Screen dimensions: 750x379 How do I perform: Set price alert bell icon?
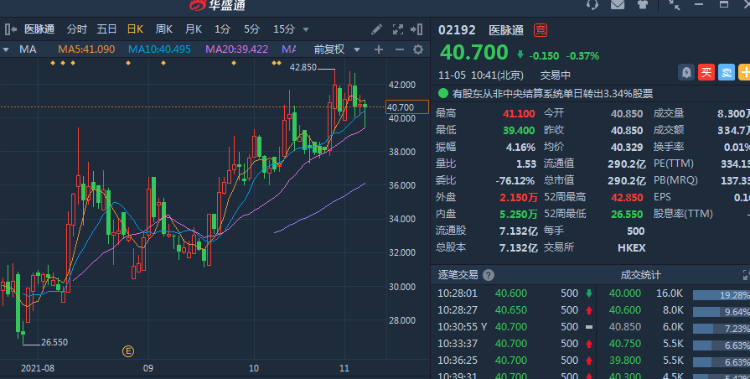click(x=686, y=73)
